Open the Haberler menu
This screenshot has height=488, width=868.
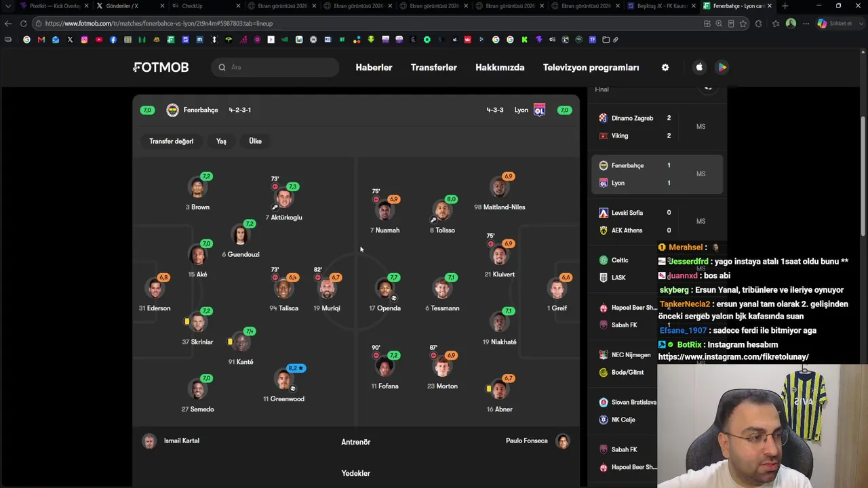(374, 67)
